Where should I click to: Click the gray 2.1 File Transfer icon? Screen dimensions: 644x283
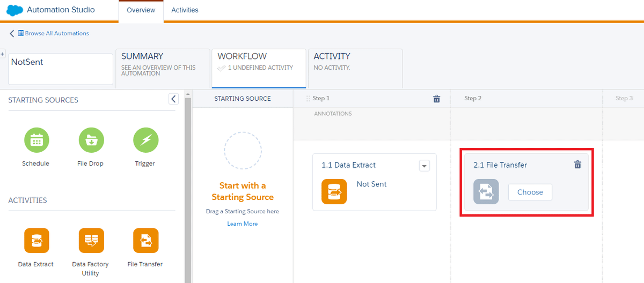coord(486,191)
